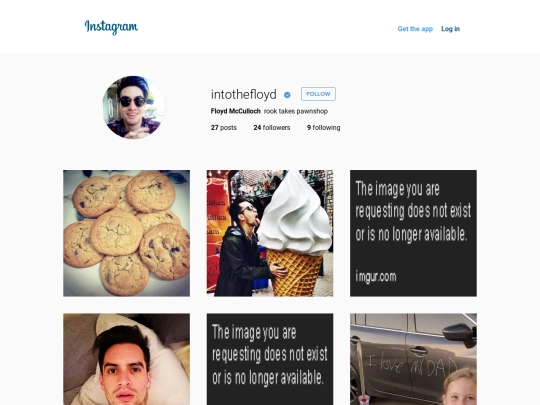View the 27 posts count
The image size is (540, 405).
pos(224,127)
